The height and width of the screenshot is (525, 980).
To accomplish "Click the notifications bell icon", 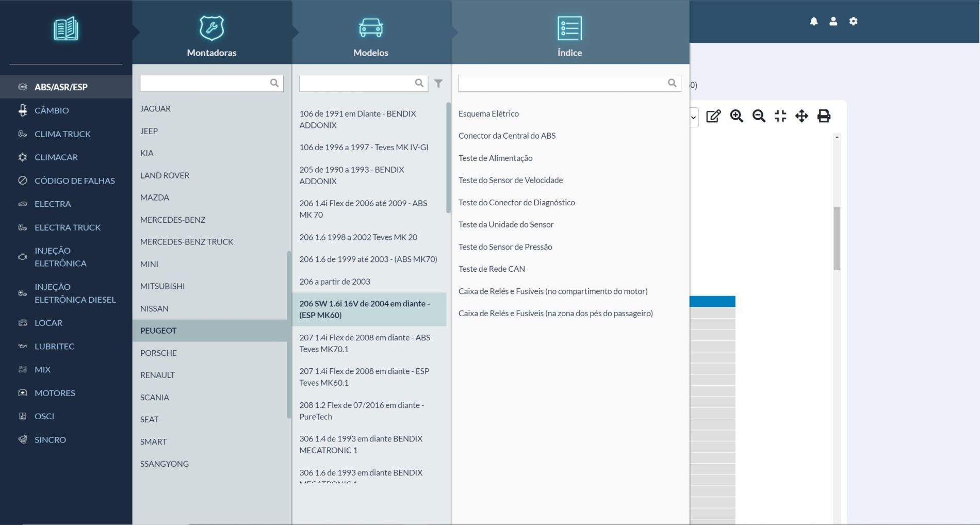I will click(813, 21).
